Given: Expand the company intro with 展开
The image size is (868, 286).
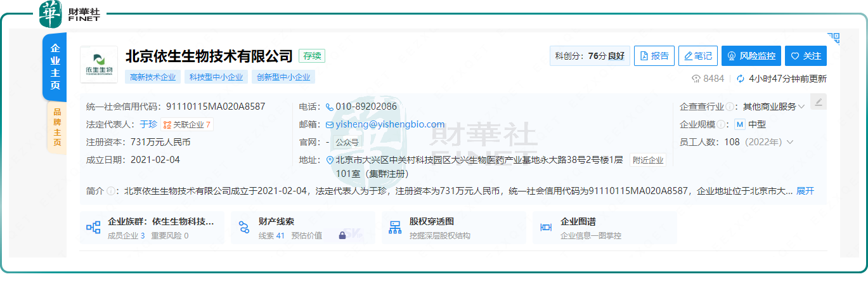Looking at the screenshot, I should [805, 191].
